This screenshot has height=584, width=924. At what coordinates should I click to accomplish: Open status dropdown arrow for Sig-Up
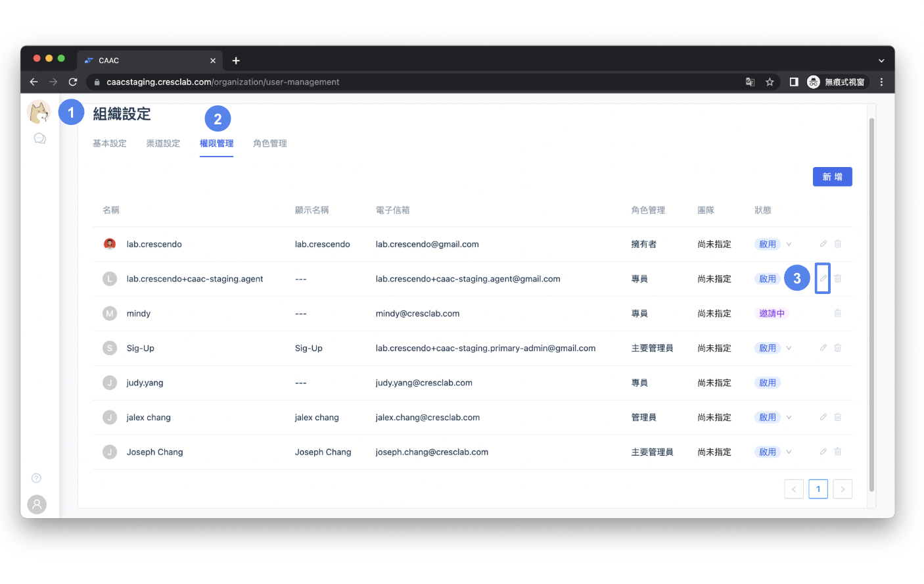pyautogui.click(x=789, y=348)
